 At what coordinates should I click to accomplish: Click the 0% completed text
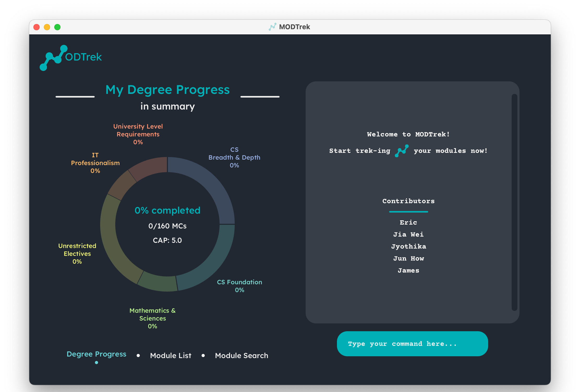(x=167, y=210)
